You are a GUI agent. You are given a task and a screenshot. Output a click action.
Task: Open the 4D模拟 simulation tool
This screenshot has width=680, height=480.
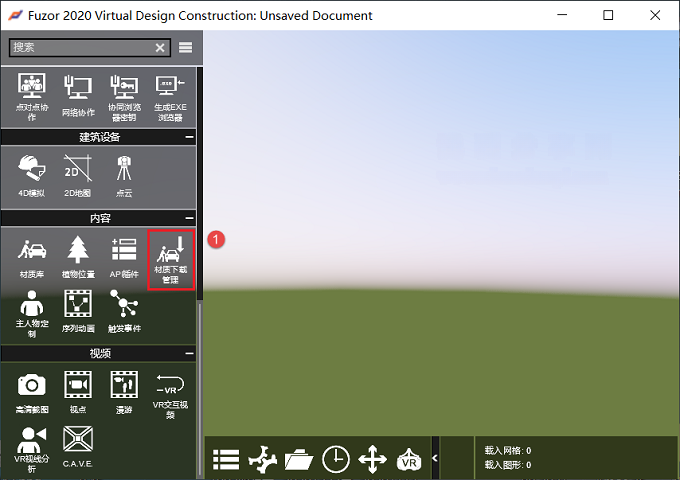[x=32, y=175]
